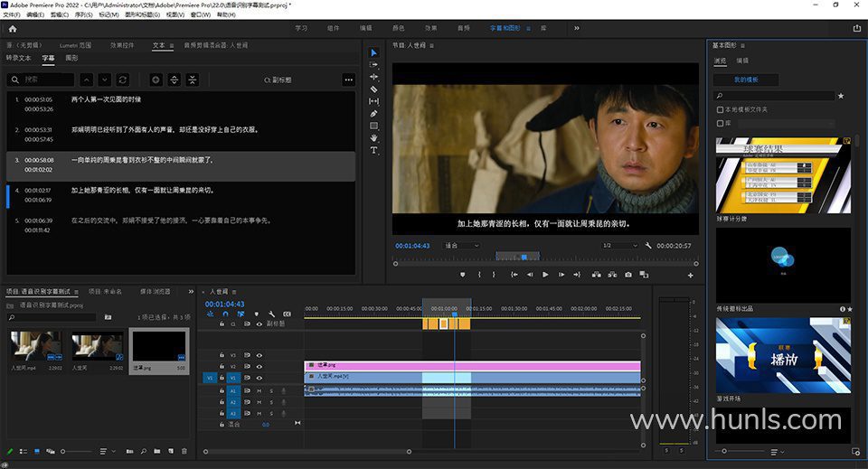Click the 我的模板 button

pyautogui.click(x=746, y=80)
